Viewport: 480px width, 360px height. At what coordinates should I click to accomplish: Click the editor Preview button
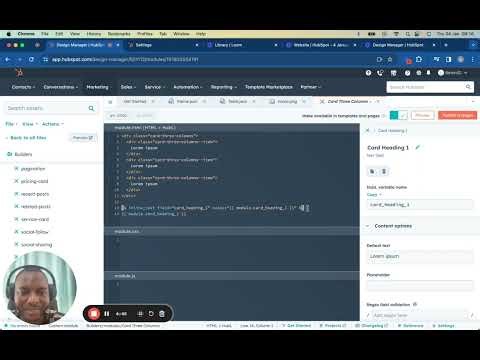pyautogui.click(x=423, y=116)
